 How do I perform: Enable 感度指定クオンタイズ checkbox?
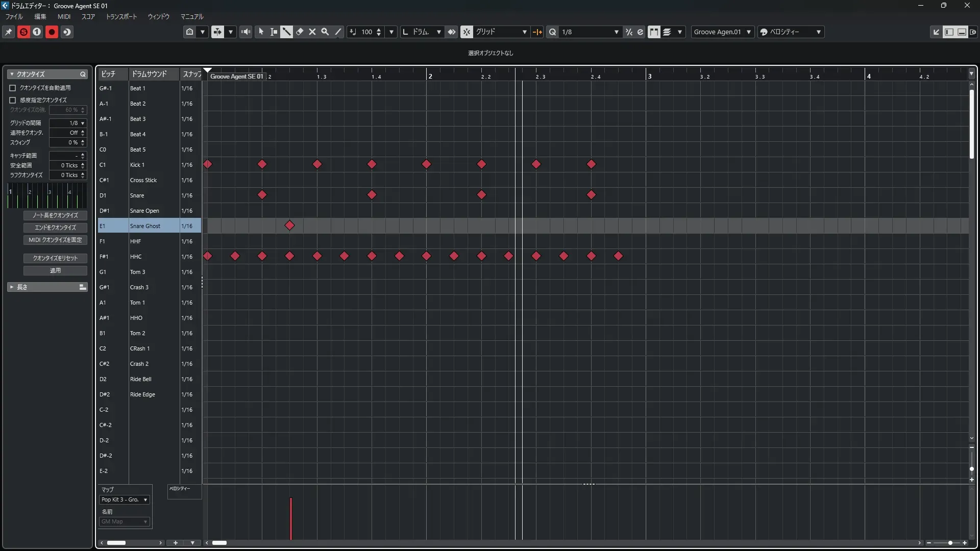pyautogui.click(x=13, y=100)
